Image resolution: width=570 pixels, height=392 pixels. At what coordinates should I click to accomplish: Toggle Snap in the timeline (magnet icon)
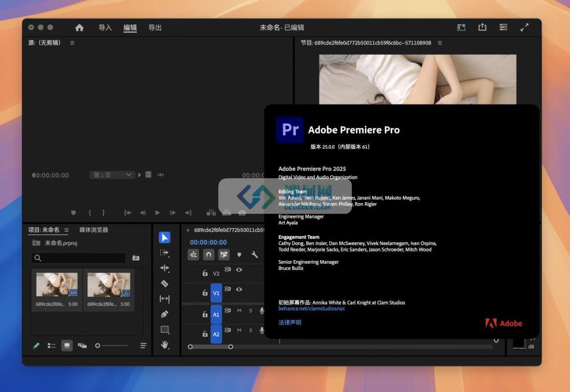(x=208, y=255)
